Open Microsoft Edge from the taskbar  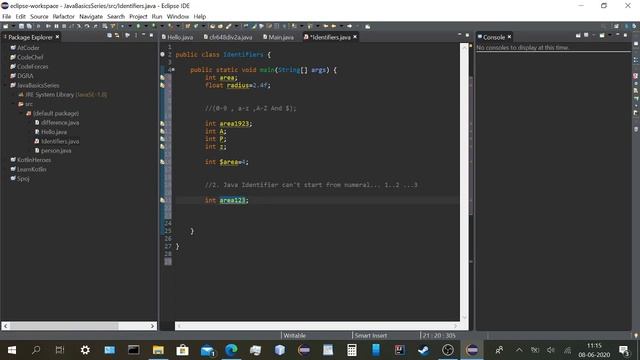(x=231, y=350)
